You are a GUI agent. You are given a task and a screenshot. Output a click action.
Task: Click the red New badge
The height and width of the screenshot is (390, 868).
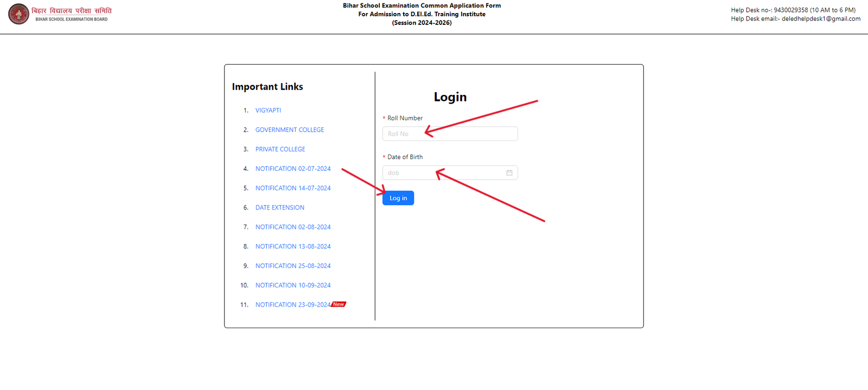click(339, 304)
